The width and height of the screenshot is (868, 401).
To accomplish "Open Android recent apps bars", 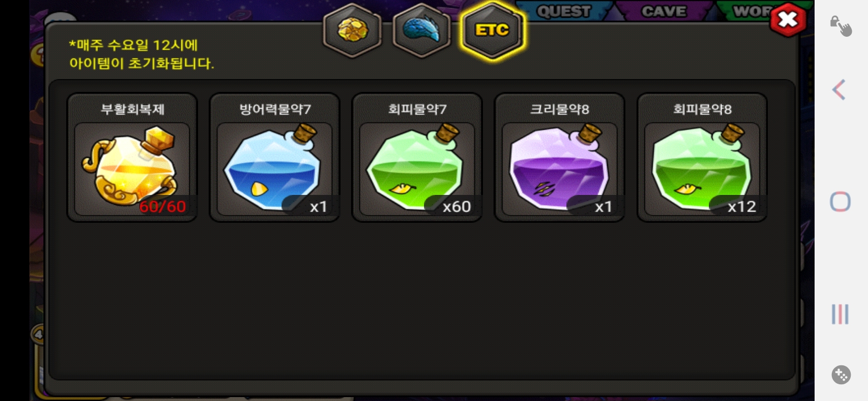I will [840, 314].
